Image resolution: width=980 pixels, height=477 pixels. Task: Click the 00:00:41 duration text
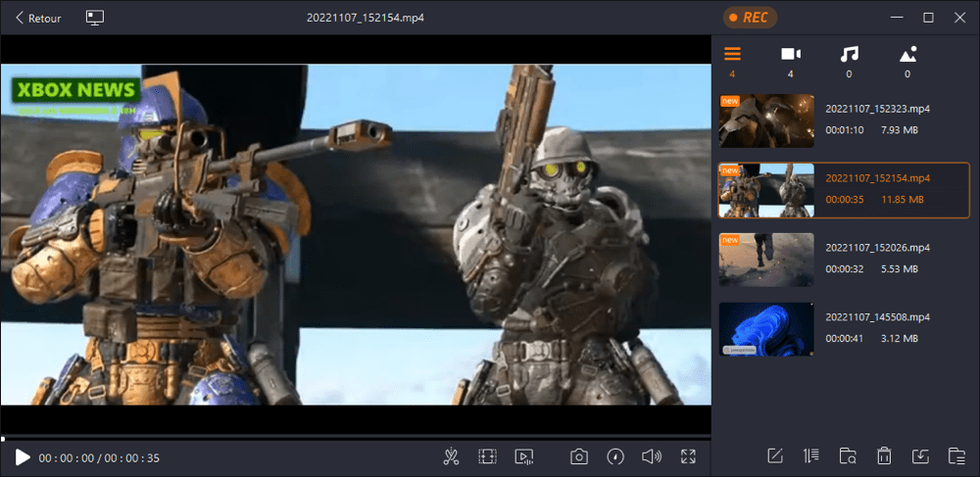click(x=845, y=338)
